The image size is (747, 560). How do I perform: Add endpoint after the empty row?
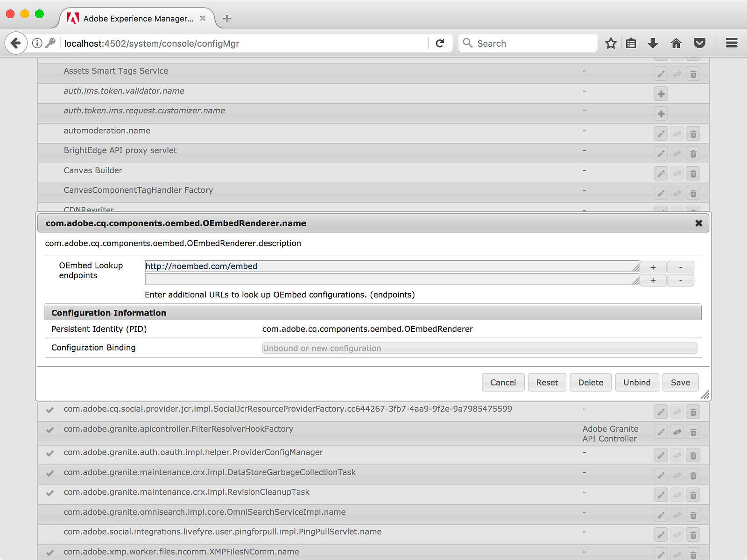tap(653, 280)
